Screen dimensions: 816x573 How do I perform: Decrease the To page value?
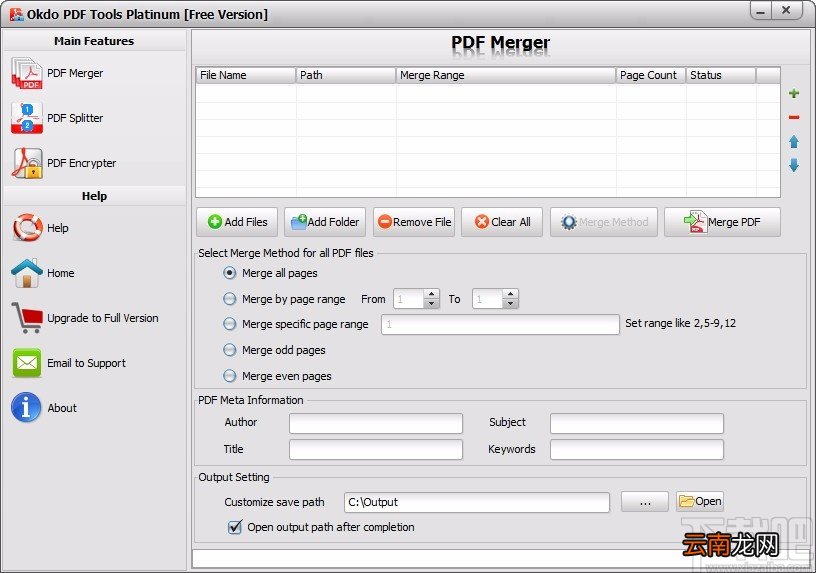[x=511, y=303]
